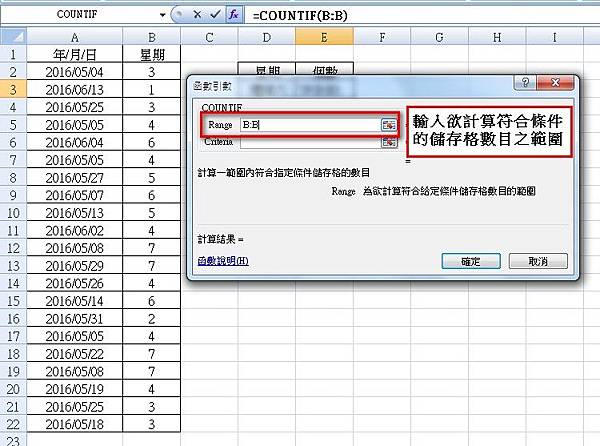Screen dimensions: 600x446
Task: Select column F header
Action: coord(382,37)
